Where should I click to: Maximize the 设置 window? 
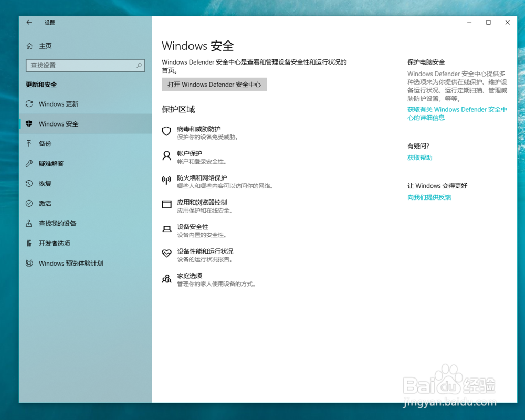click(x=488, y=23)
